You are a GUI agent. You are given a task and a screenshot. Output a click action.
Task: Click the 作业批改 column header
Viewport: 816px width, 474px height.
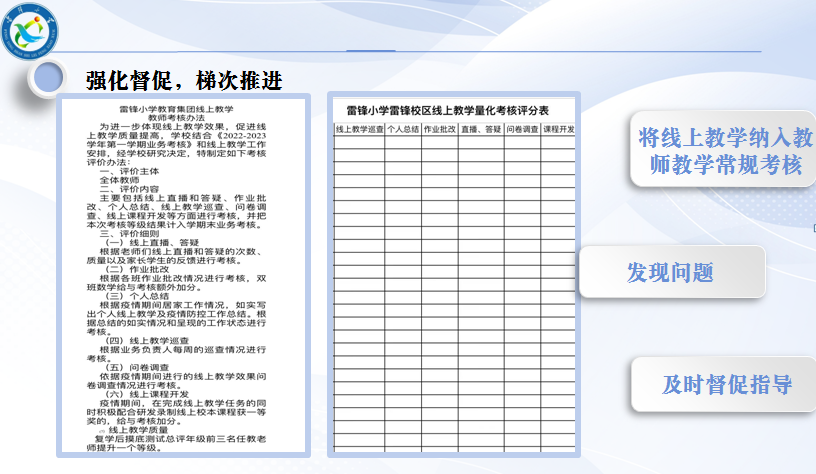click(440, 130)
